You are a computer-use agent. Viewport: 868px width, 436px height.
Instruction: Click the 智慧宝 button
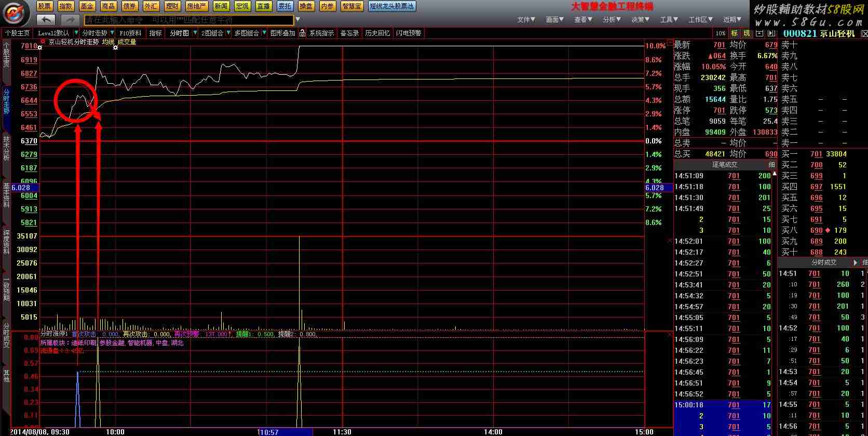pos(352,6)
